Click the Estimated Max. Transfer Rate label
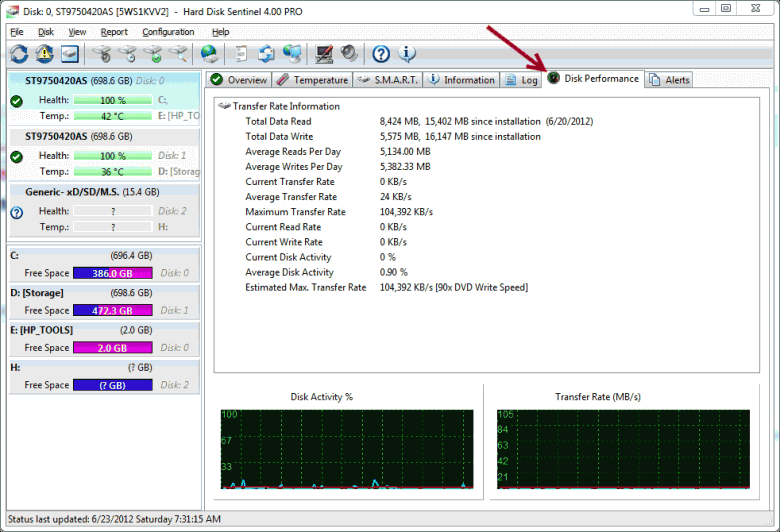Image resolution: width=780 pixels, height=532 pixels. (305, 288)
